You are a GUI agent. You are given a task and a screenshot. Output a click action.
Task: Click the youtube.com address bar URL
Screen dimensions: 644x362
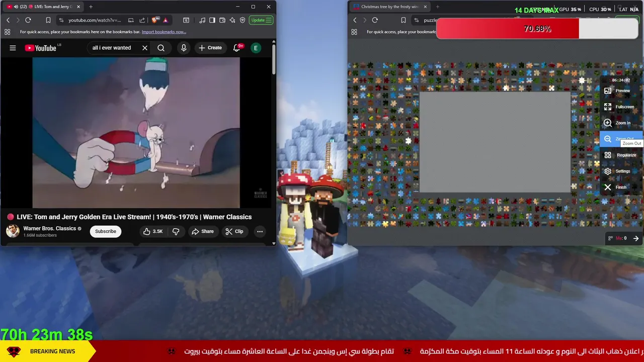click(95, 20)
